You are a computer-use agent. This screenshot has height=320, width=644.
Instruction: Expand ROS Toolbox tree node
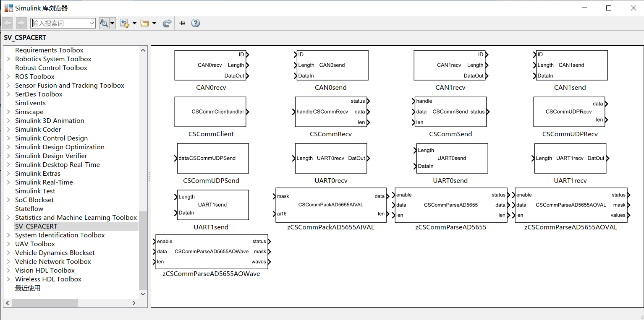point(8,77)
